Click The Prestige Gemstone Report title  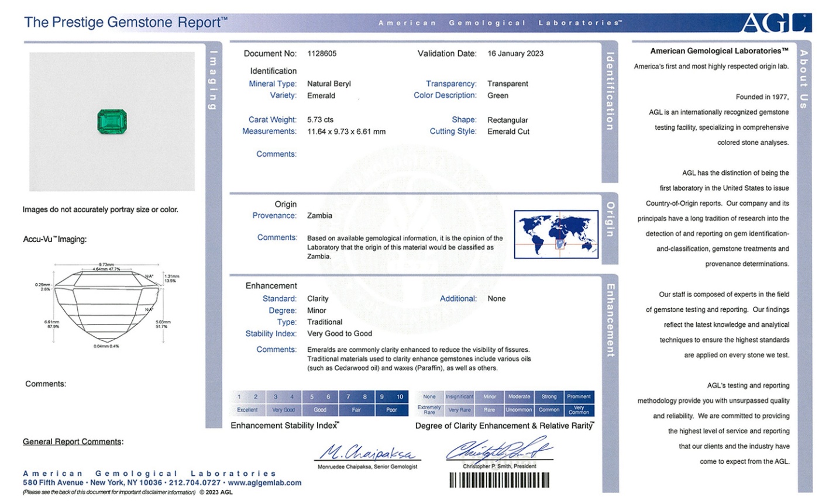(125, 23)
